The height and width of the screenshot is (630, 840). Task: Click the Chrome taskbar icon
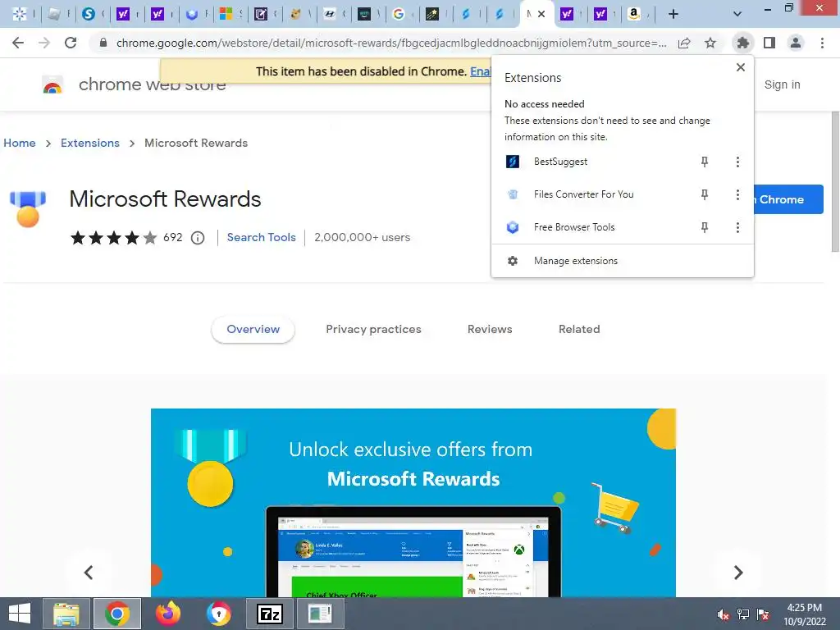pos(117,614)
